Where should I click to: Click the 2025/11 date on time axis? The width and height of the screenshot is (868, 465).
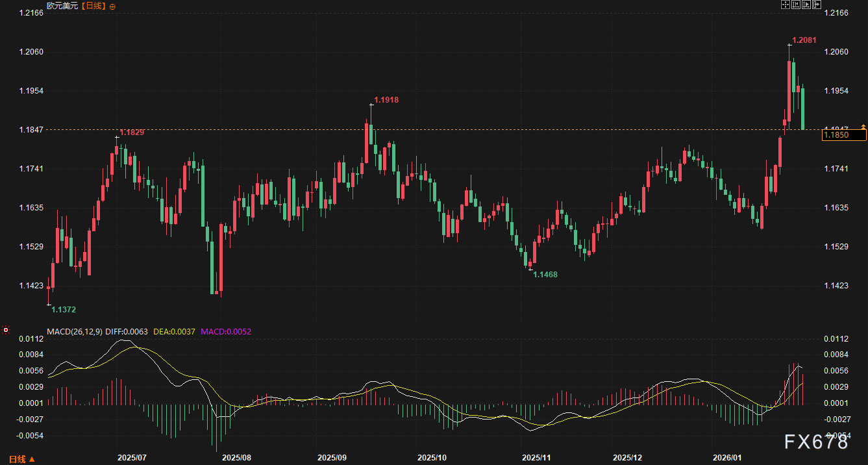(x=535, y=458)
